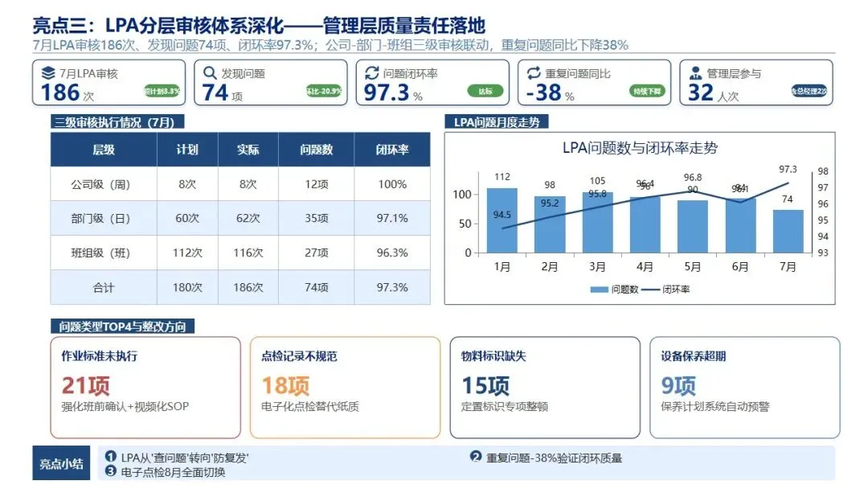The height and width of the screenshot is (489, 868).
Task: Open the 作业标准未执行 card
Action: (145, 387)
